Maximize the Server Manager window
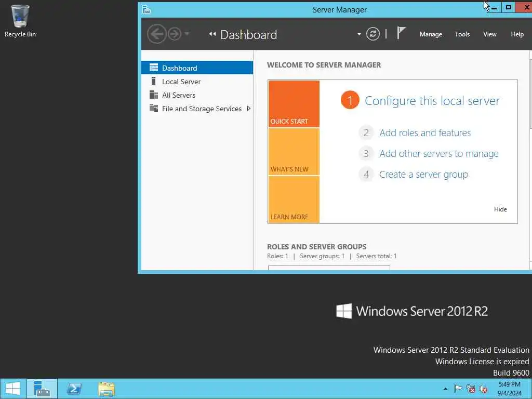The height and width of the screenshot is (399, 532). (x=508, y=7)
